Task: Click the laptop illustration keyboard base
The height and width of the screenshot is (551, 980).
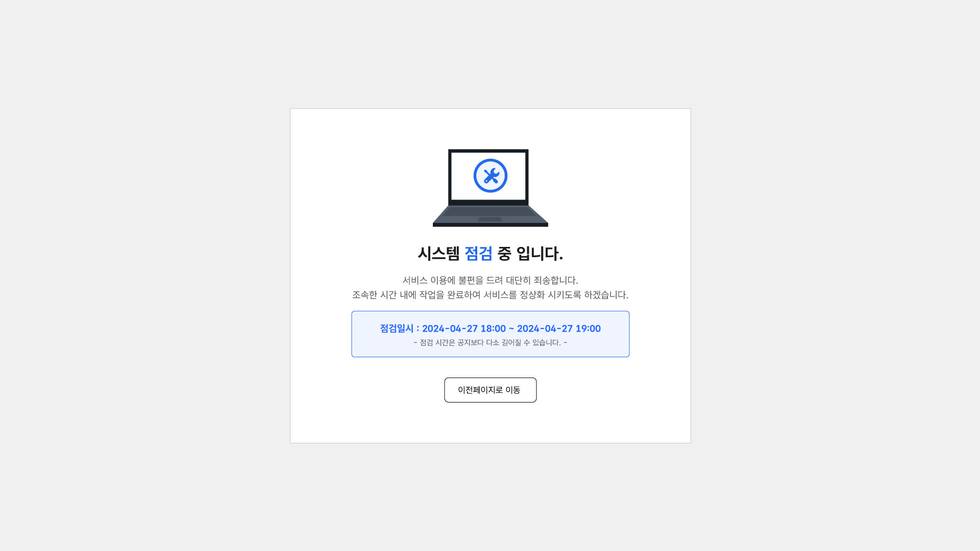Action: coord(491,216)
